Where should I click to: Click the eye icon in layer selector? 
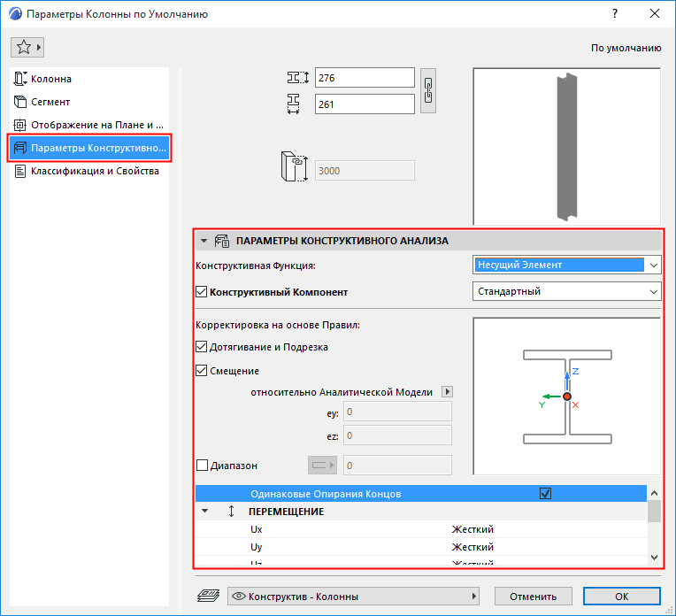point(239,597)
